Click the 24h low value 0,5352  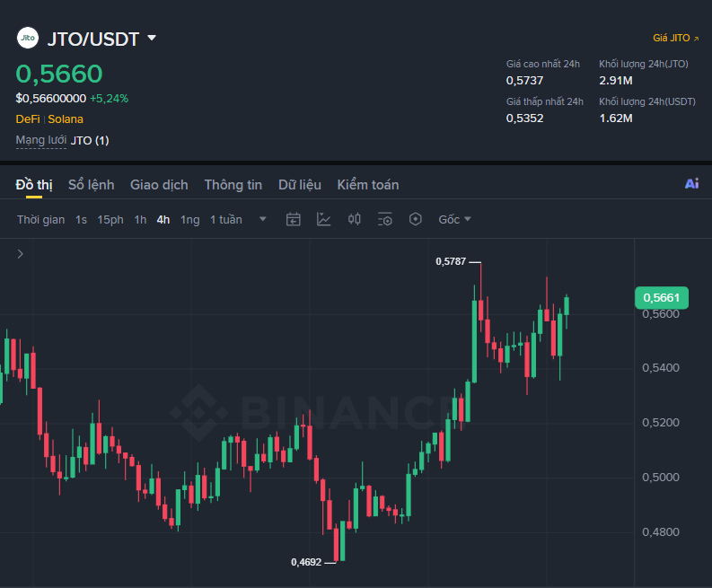tap(525, 118)
